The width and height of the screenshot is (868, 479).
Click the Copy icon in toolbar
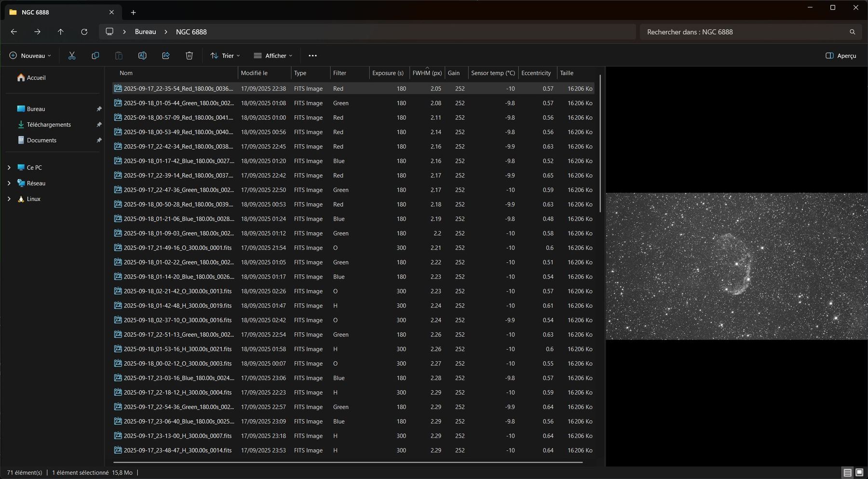point(95,56)
